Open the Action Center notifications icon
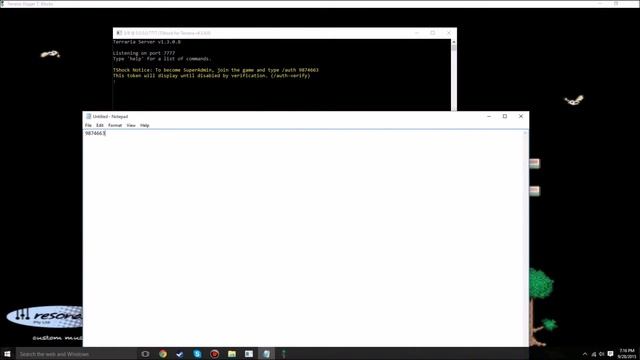 611,354
